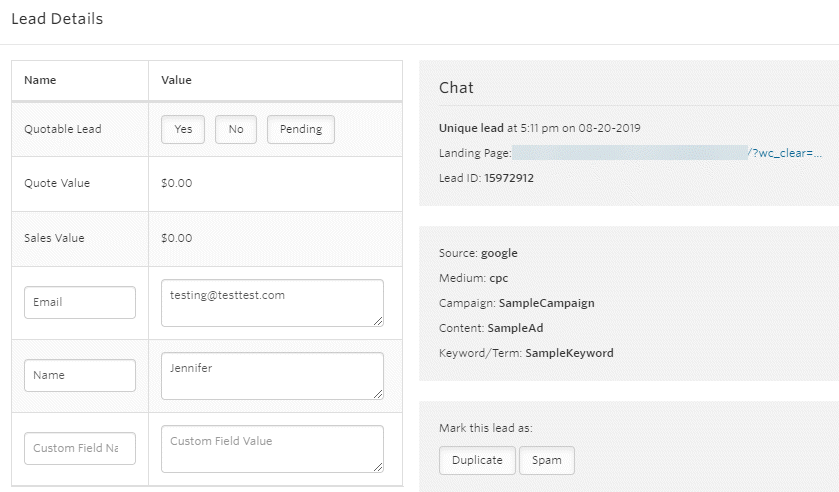839x492 pixels.
Task: Edit the Name field label input
Action: 80,375
